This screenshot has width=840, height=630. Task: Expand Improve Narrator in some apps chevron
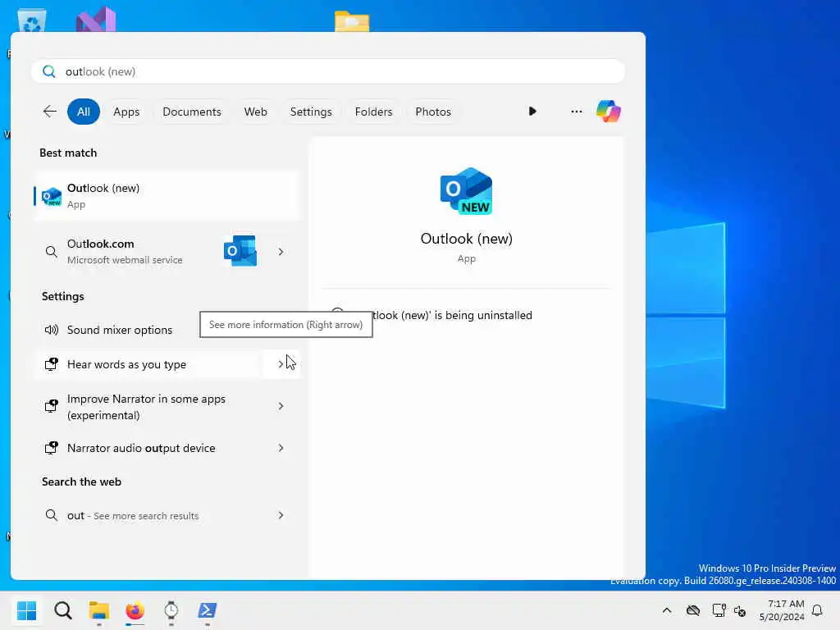pyautogui.click(x=281, y=406)
